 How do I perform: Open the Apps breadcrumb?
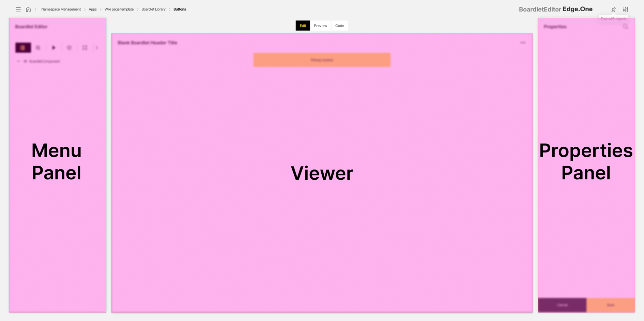click(93, 10)
